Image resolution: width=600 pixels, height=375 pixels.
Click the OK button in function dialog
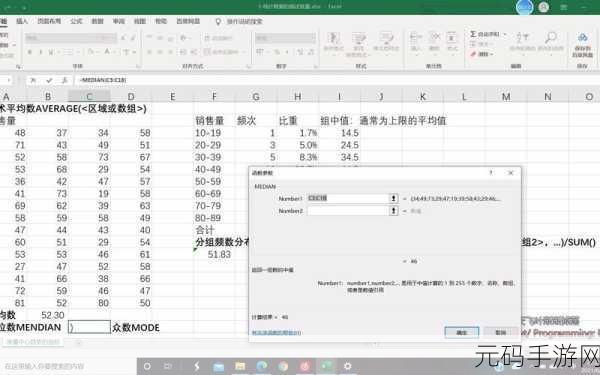pyautogui.click(x=461, y=332)
